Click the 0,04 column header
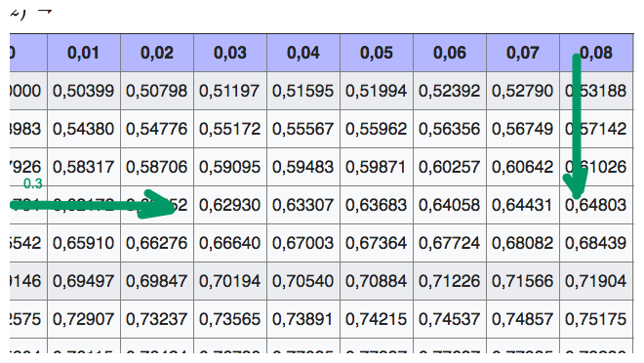 (303, 53)
